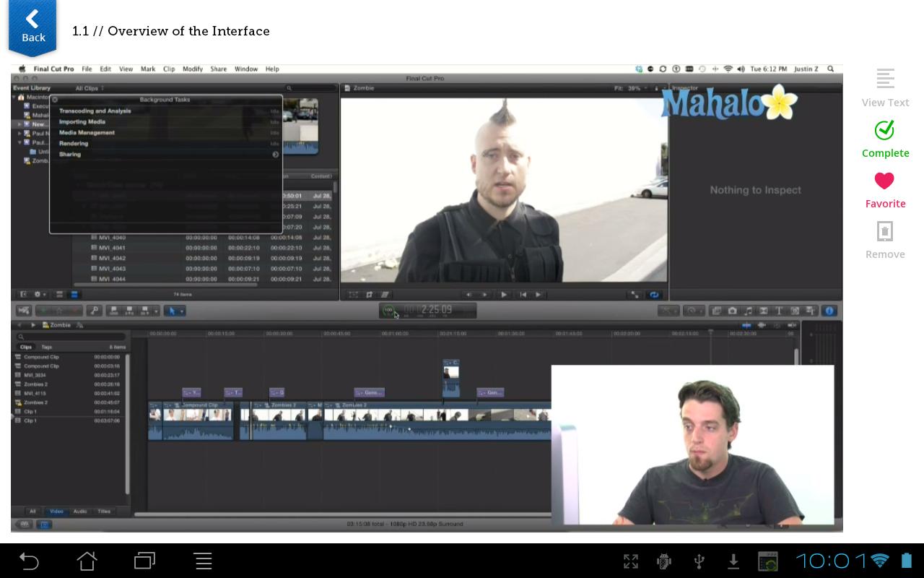Open the Android recent apps icon
Image resolution: width=924 pixels, height=578 pixels.
pyautogui.click(x=145, y=561)
